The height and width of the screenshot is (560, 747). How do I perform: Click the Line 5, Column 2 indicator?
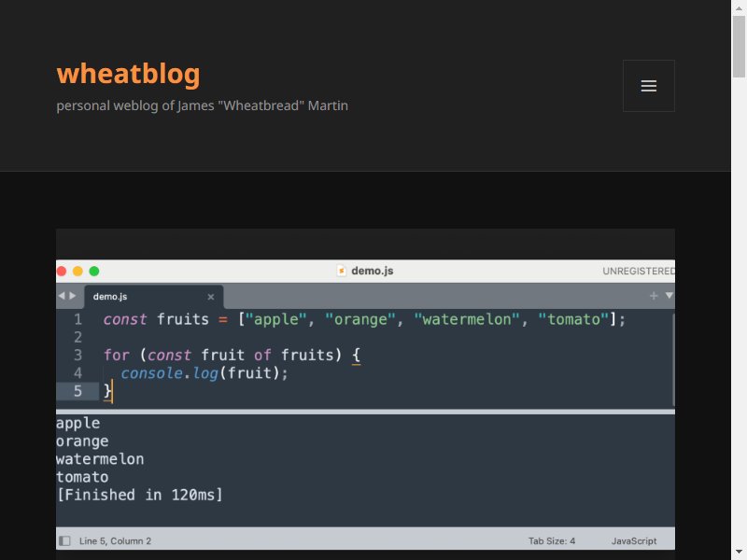(115, 541)
